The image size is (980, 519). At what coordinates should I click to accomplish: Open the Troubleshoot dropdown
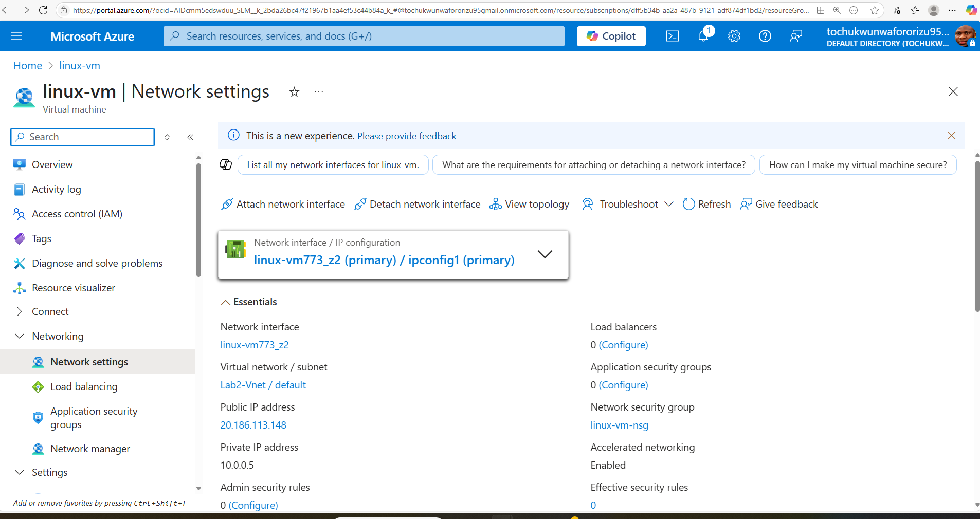(627, 204)
